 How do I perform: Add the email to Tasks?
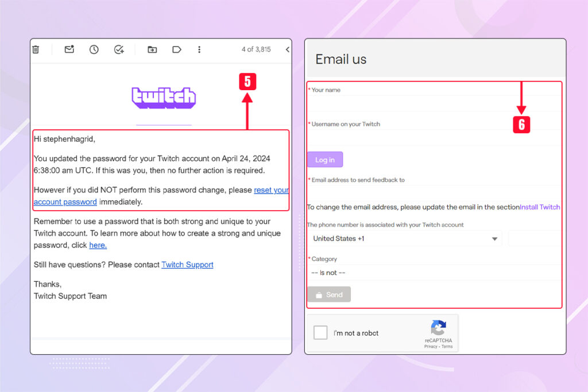click(x=119, y=49)
